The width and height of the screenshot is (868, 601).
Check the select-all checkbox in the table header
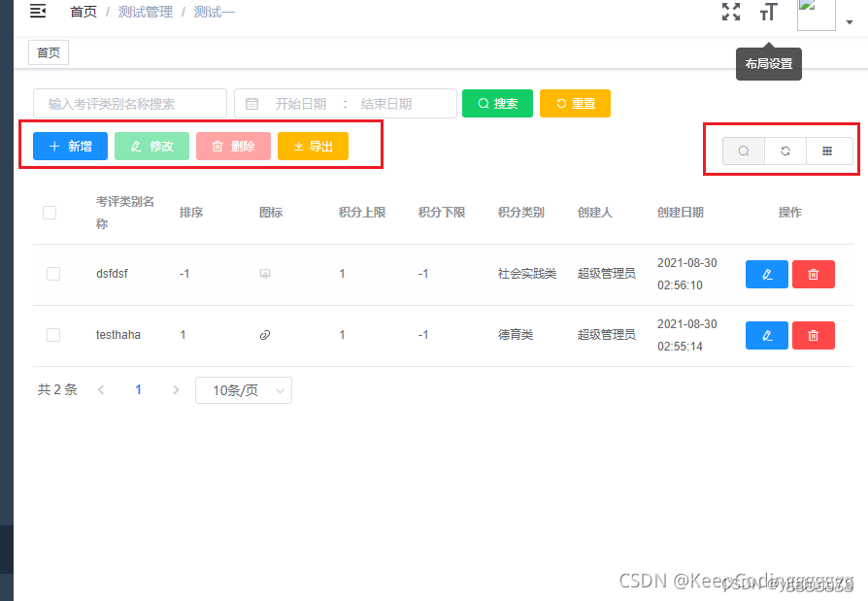[x=50, y=212]
